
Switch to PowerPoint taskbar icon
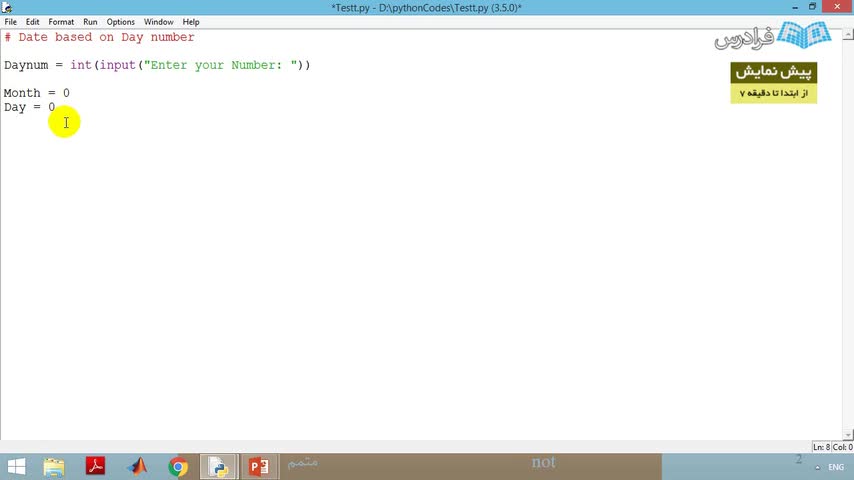(x=259, y=467)
